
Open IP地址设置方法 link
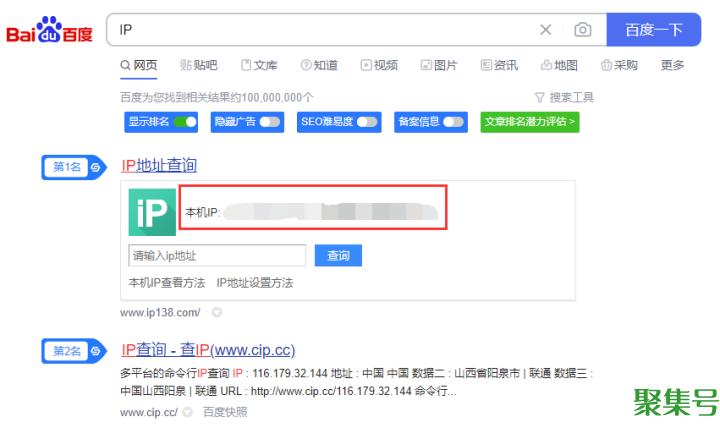255,283
